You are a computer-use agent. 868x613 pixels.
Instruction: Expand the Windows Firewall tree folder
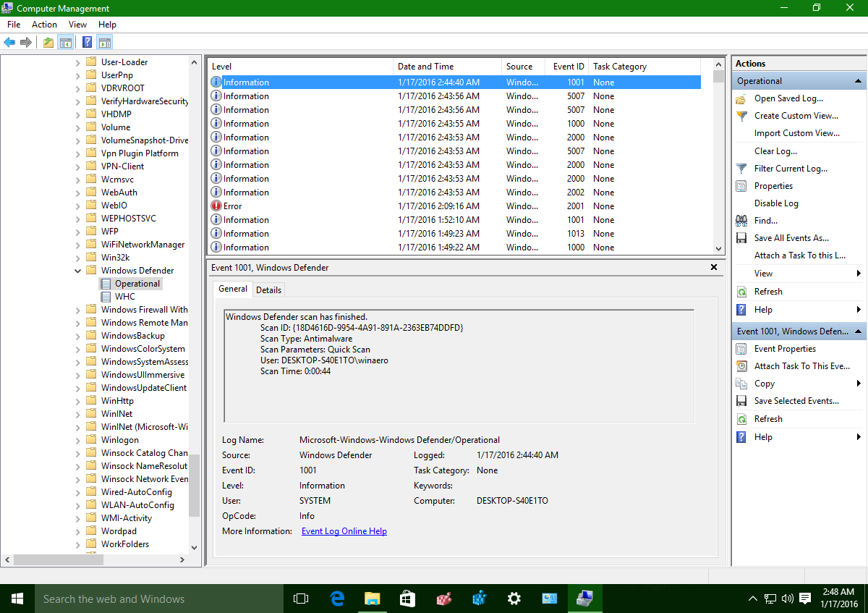tap(78, 310)
